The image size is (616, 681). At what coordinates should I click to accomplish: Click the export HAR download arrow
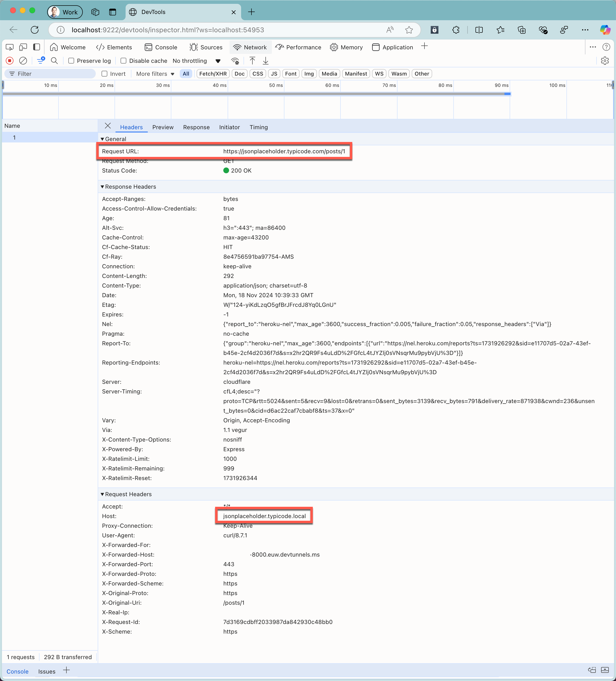click(266, 61)
